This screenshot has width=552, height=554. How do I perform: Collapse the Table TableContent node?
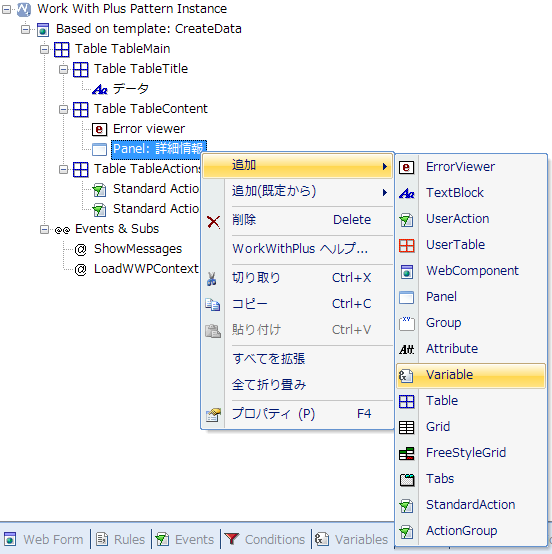click(63, 110)
